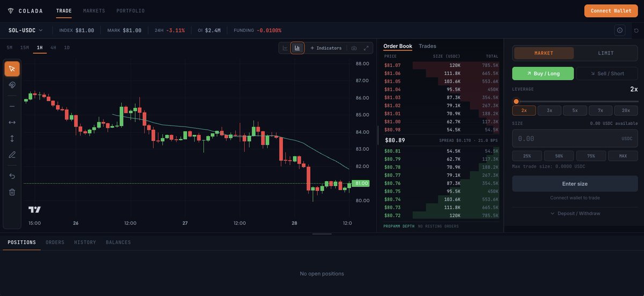Click the $80.72 bid price row

click(441, 216)
